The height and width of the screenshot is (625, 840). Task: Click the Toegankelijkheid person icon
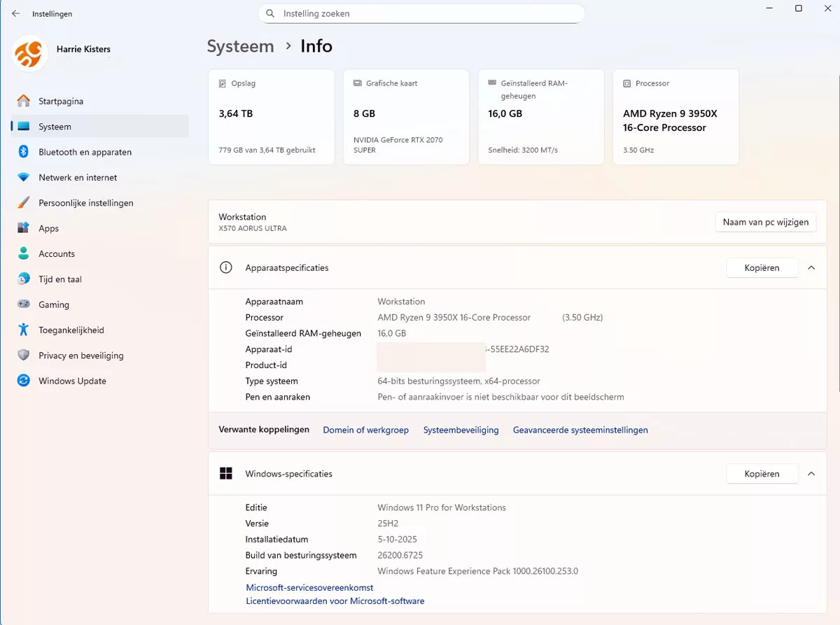click(x=24, y=330)
